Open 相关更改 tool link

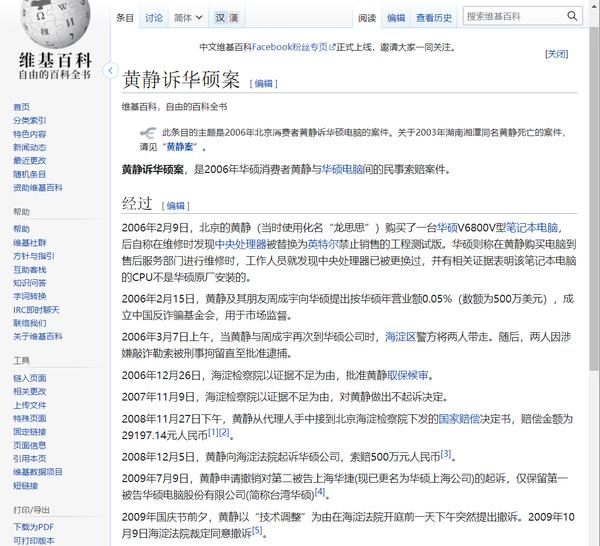pos(29,391)
